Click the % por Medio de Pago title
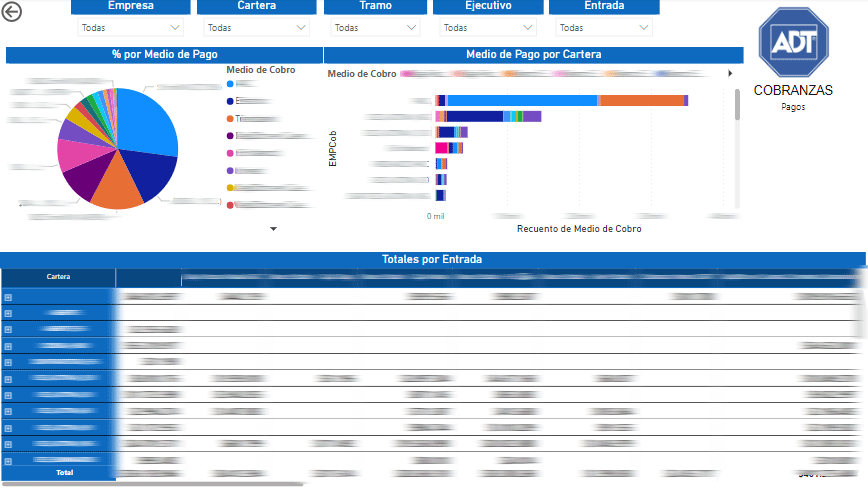 [164, 54]
